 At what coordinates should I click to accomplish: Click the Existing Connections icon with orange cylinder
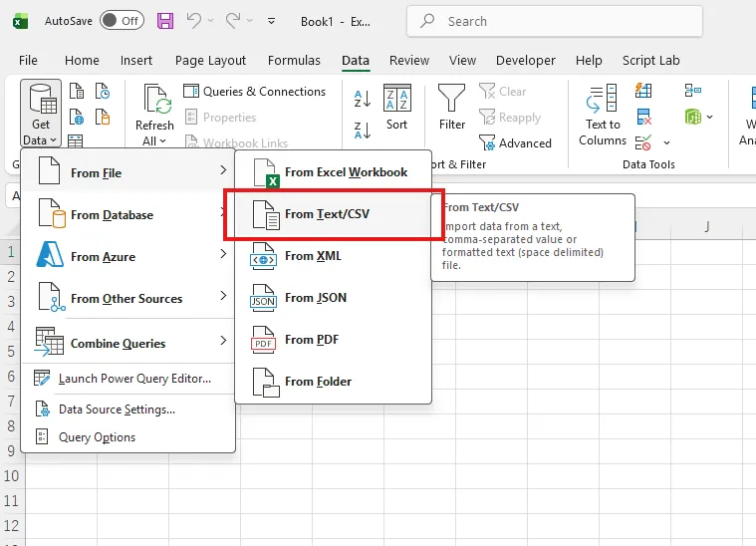click(103, 117)
